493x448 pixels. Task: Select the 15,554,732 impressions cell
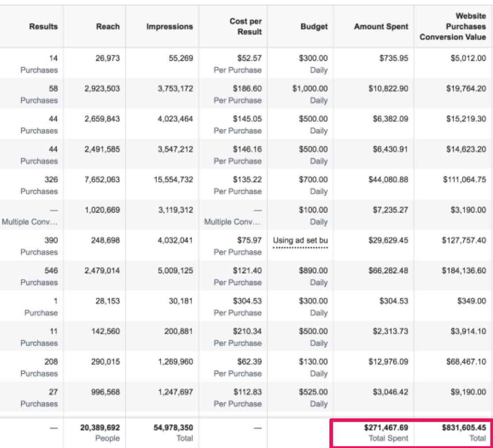pos(173,180)
